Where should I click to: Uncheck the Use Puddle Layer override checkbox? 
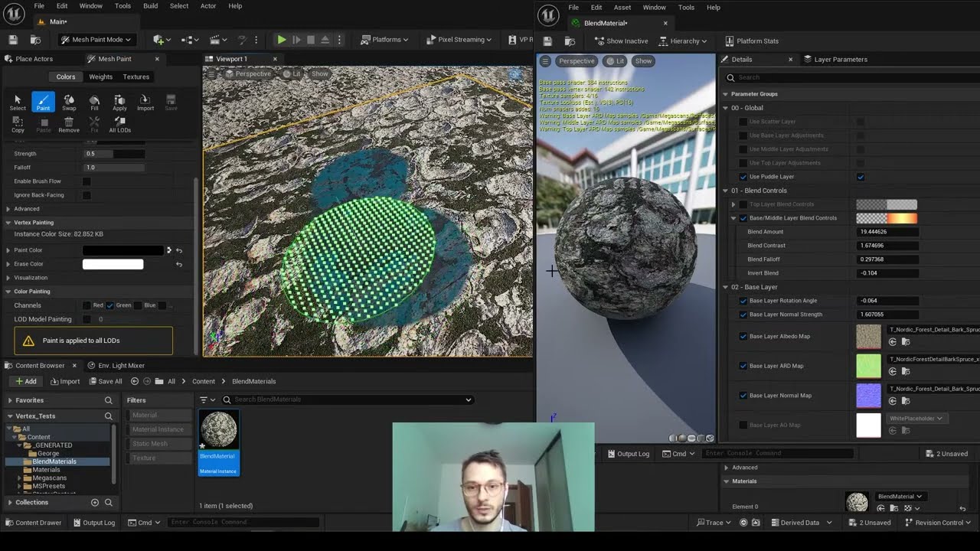point(743,177)
